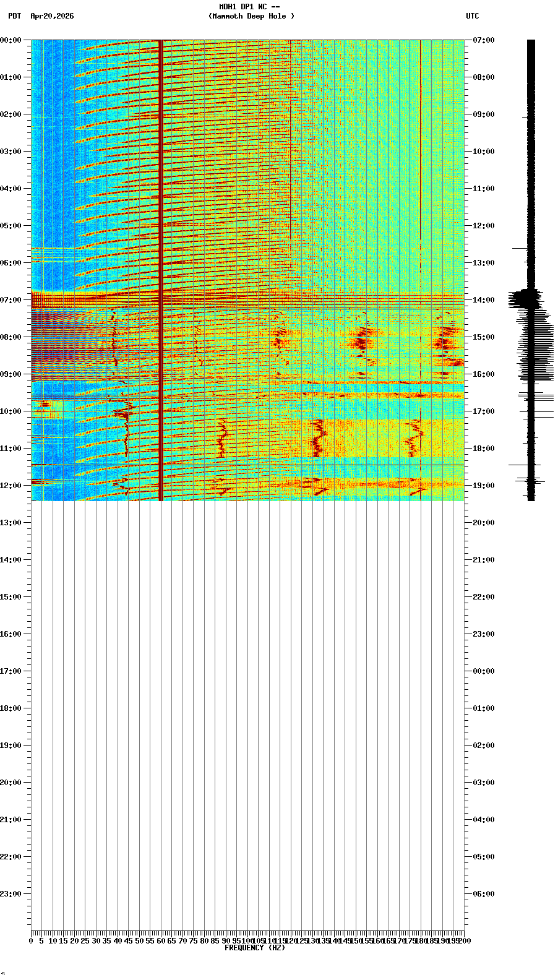Image resolution: width=558 pixels, height=980 pixels.
Task: Click the 07:00 label on UTC axis
Action: 484,40
